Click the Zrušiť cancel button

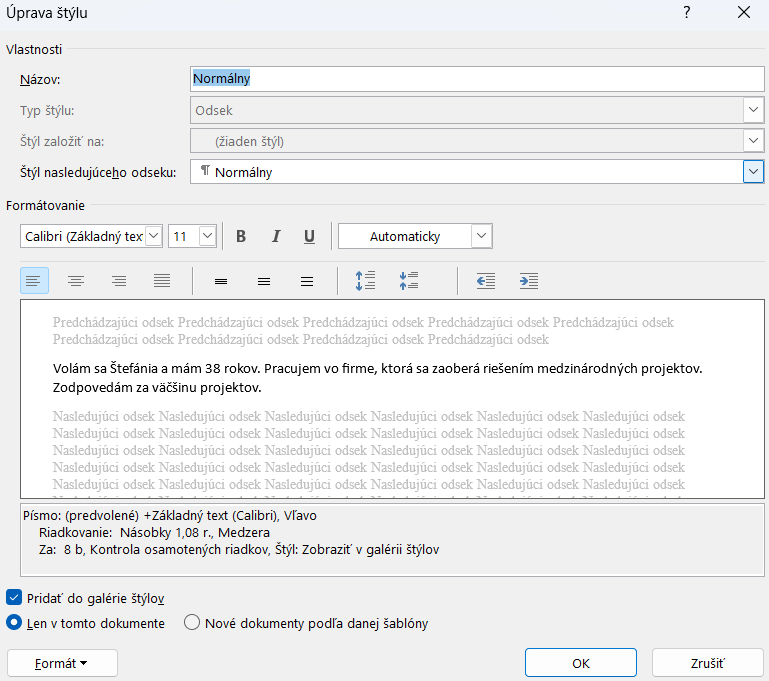(x=707, y=663)
